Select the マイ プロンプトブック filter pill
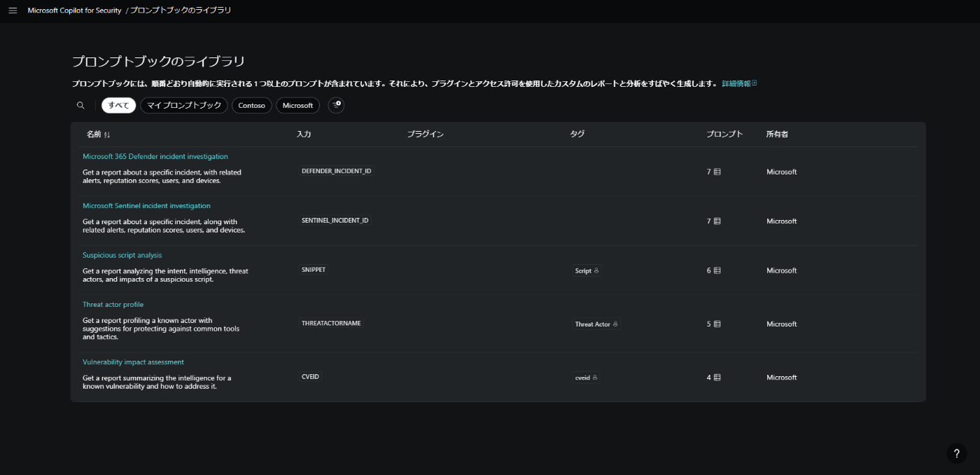The image size is (980, 475). coord(184,105)
